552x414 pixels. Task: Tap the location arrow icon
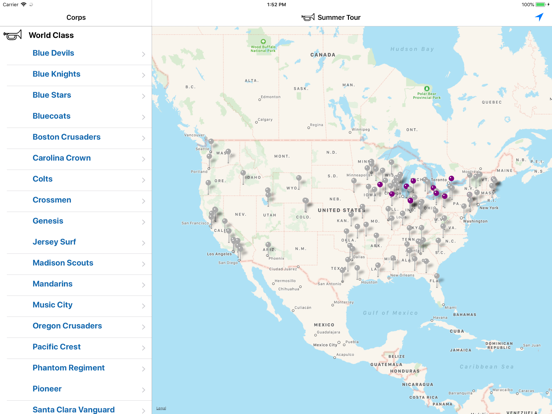click(539, 17)
